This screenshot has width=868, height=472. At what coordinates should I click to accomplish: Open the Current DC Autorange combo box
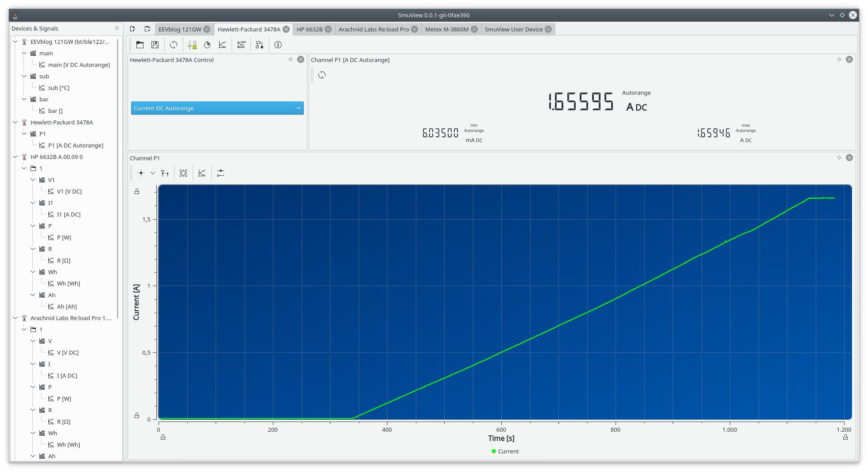pyautogui.click(x=217, y=108)
